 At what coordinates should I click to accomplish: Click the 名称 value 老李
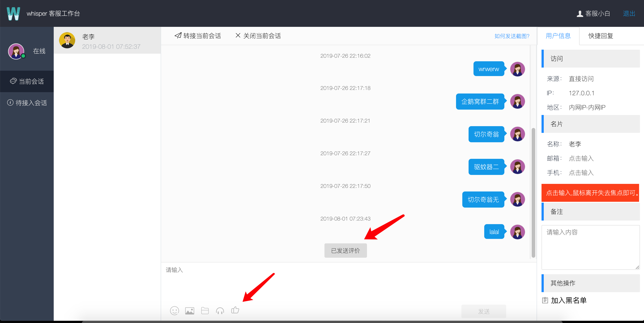[x=575, y=144]
